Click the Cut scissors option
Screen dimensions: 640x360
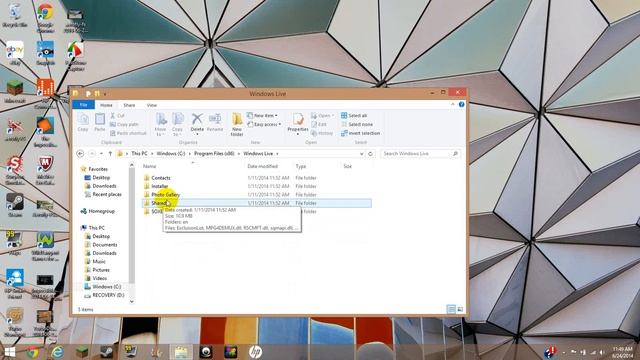point(118,116)
